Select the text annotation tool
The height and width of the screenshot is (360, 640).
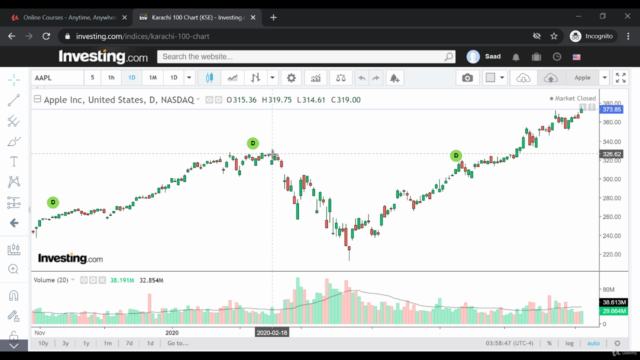pyautogui.click(x=14, y=162)
